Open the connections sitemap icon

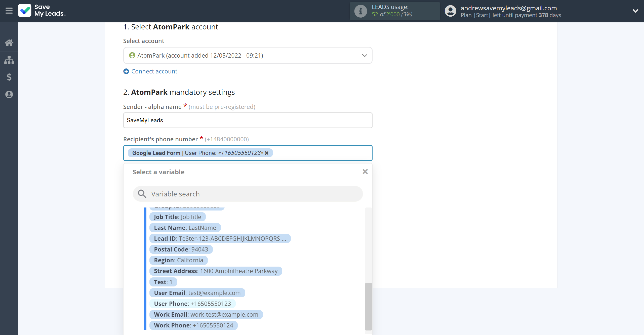coord(9,60)
